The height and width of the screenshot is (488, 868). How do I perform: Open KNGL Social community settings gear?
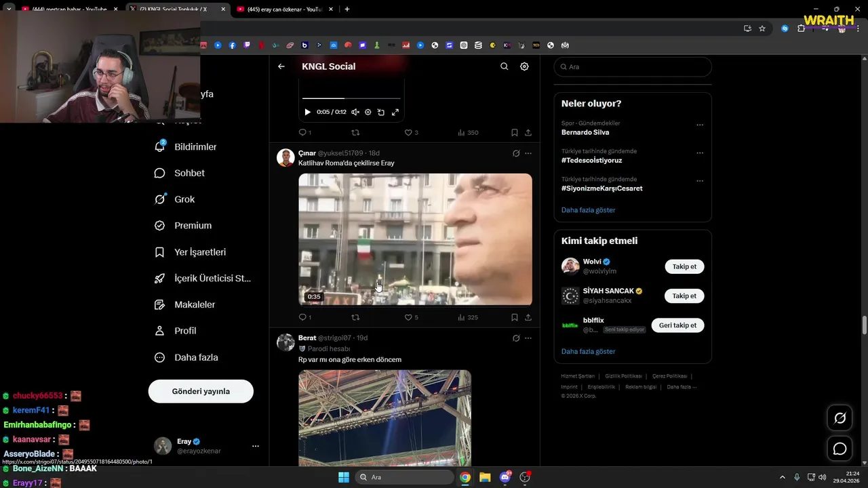coord(524,66)
